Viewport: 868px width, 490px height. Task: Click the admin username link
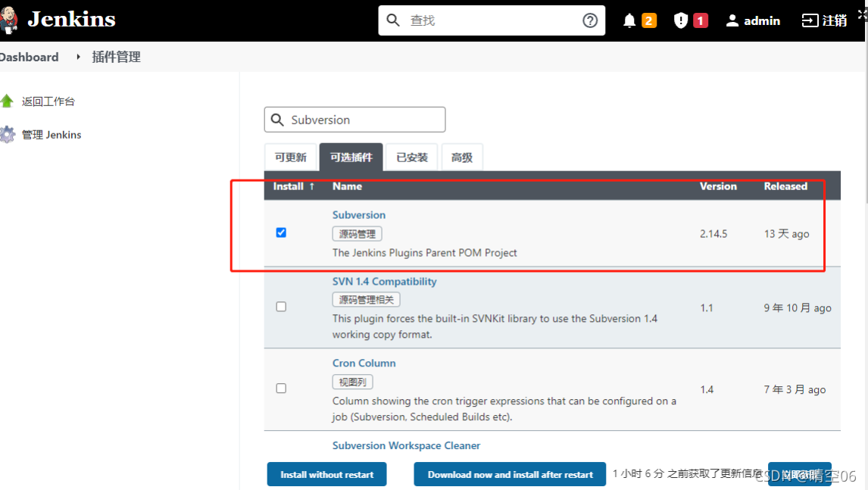coord(762,20)
